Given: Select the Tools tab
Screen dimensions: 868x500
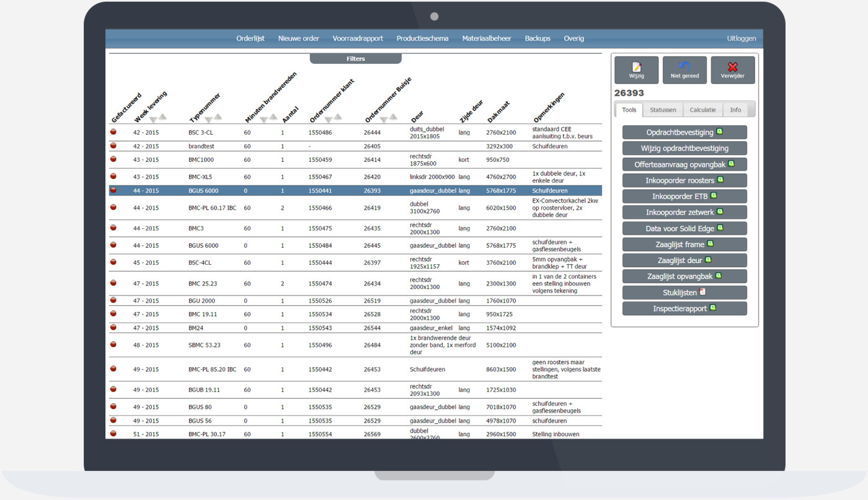Looking at the screenshot, I should point(629,110).
